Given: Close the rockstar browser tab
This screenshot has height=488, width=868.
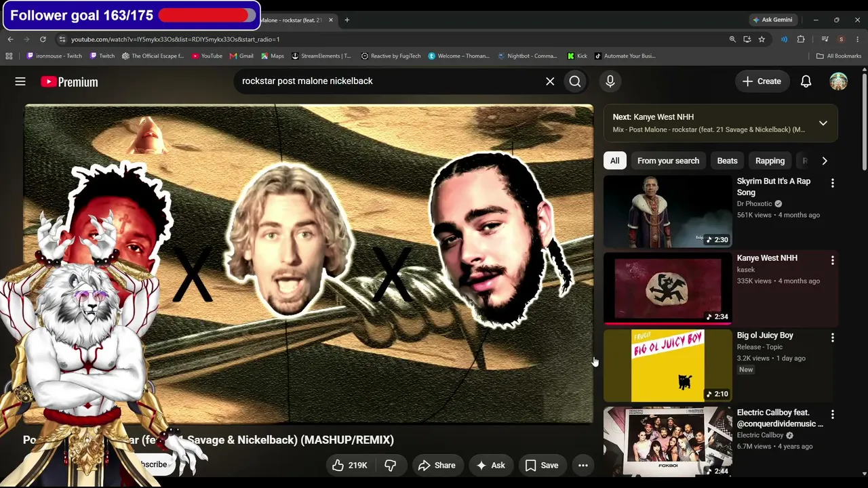Looking at the screenshot, I should (x=331, y=20).
